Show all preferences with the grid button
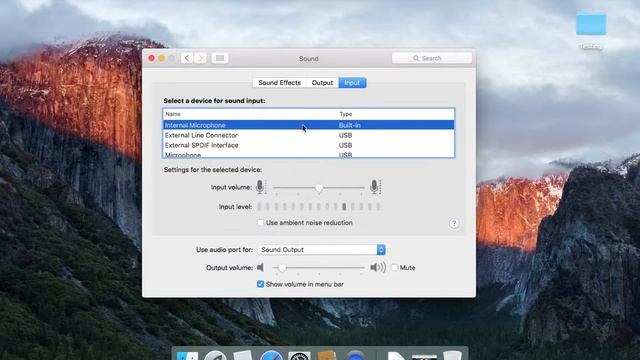The width and height of the screenshot is (640, 360). pos(220,58)
